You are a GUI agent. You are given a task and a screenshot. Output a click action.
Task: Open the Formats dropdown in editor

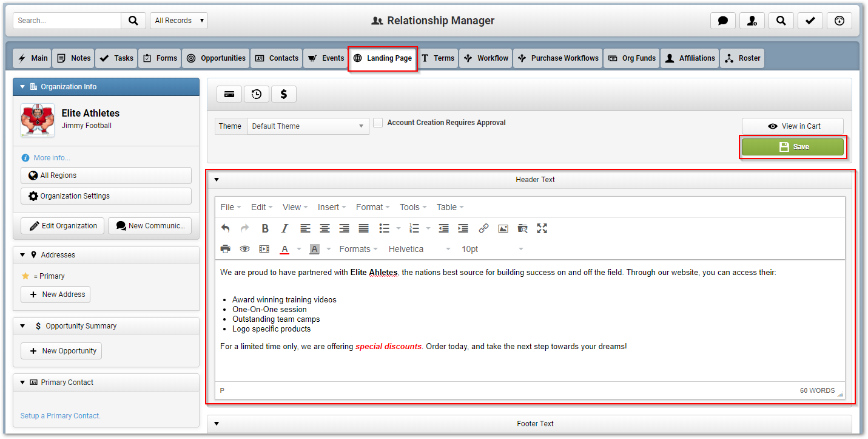(x=358, y=249)
